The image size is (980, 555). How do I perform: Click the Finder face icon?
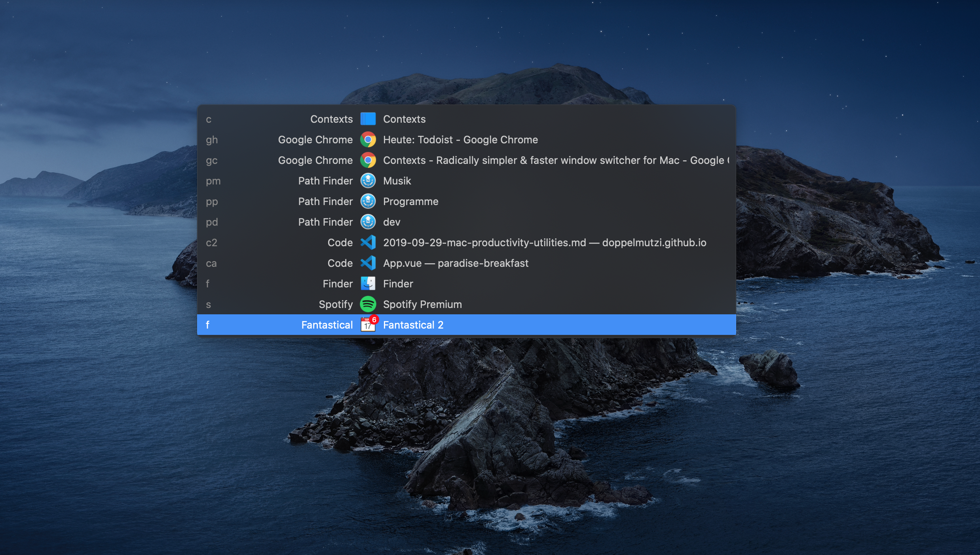coord(368,283)
